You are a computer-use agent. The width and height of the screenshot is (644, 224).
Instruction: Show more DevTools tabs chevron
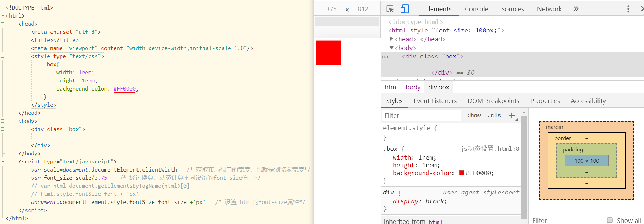(576, 9)
